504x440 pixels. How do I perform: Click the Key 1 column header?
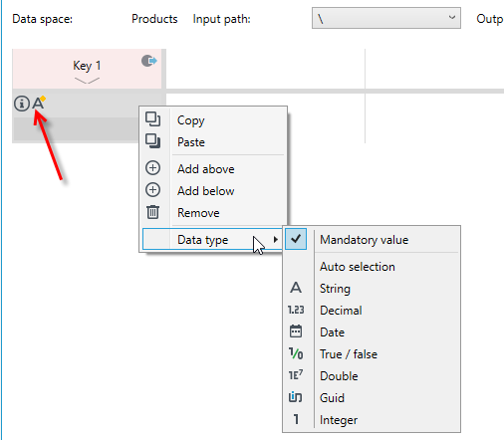click(87, 69)
